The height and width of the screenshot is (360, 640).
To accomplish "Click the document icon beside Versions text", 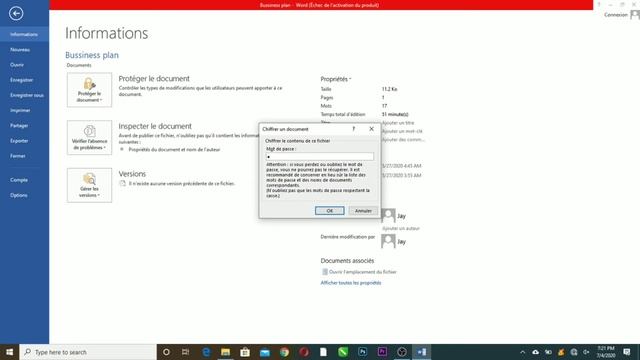I will [122, 184].
